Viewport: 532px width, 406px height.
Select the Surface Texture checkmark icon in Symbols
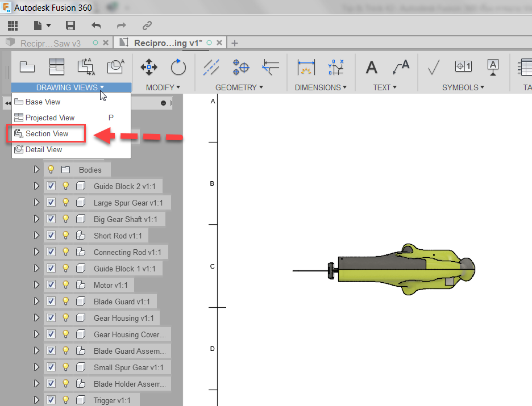coord(433,66)
